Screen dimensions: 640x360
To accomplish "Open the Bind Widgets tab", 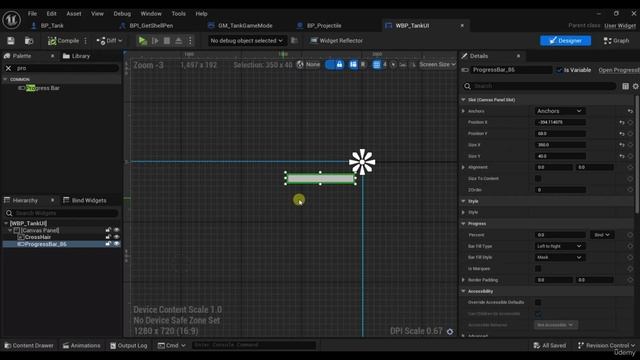I will (85, 200).
